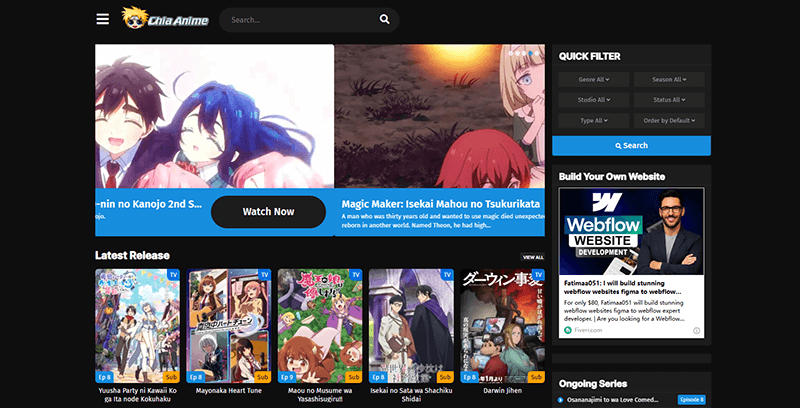Open the Status All filter menu
Screen dimensions: 800x408
pyautogui.click(x=669, y=100)
